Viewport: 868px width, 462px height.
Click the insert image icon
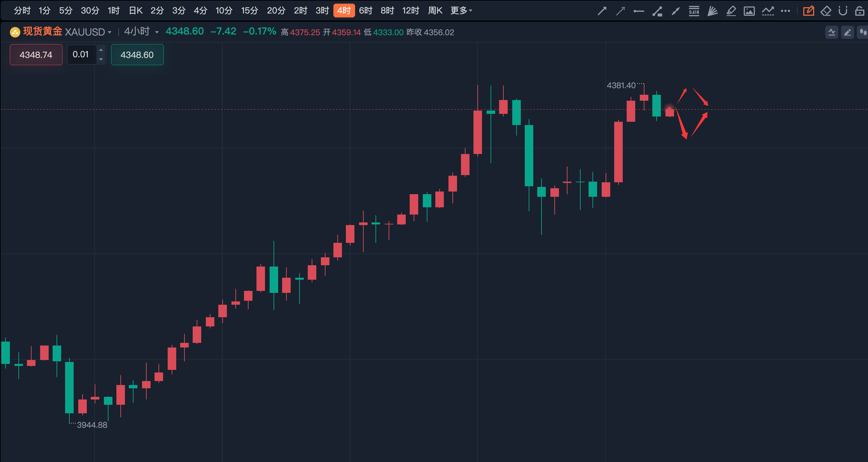coord(749,11)
